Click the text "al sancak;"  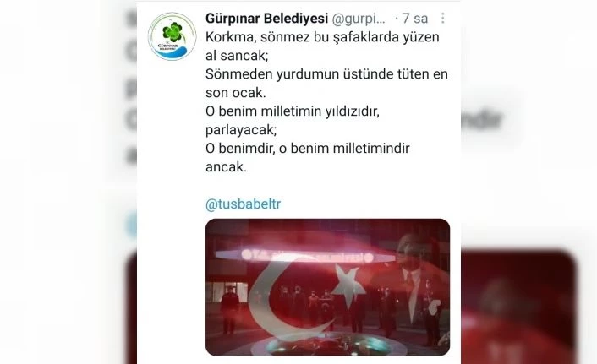(x=237, y=56)
